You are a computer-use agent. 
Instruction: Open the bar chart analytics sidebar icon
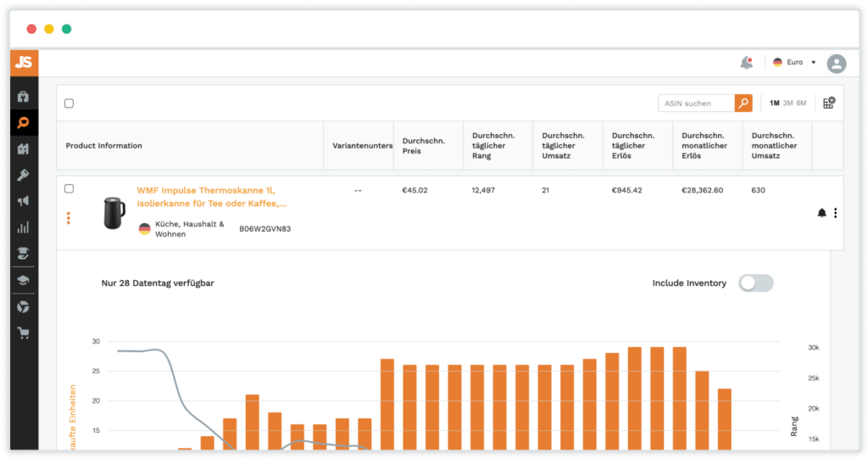click(x=23, y=227)
